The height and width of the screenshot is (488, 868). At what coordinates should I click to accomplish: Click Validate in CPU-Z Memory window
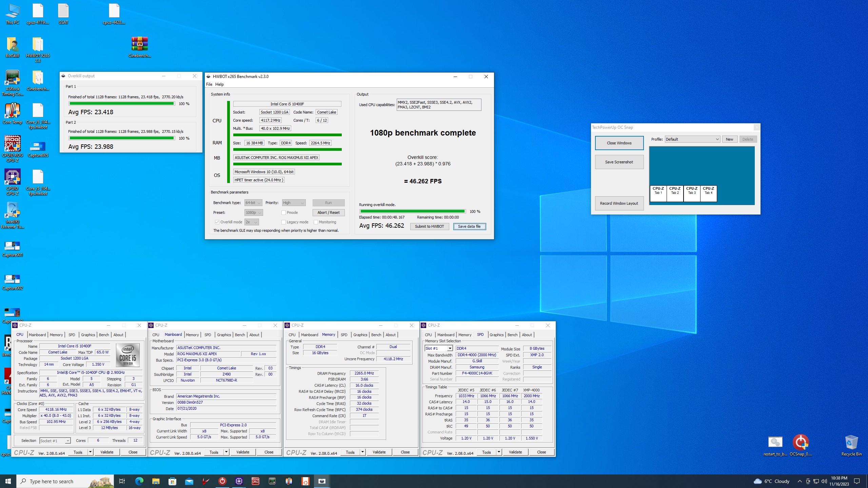coord(379,452)
